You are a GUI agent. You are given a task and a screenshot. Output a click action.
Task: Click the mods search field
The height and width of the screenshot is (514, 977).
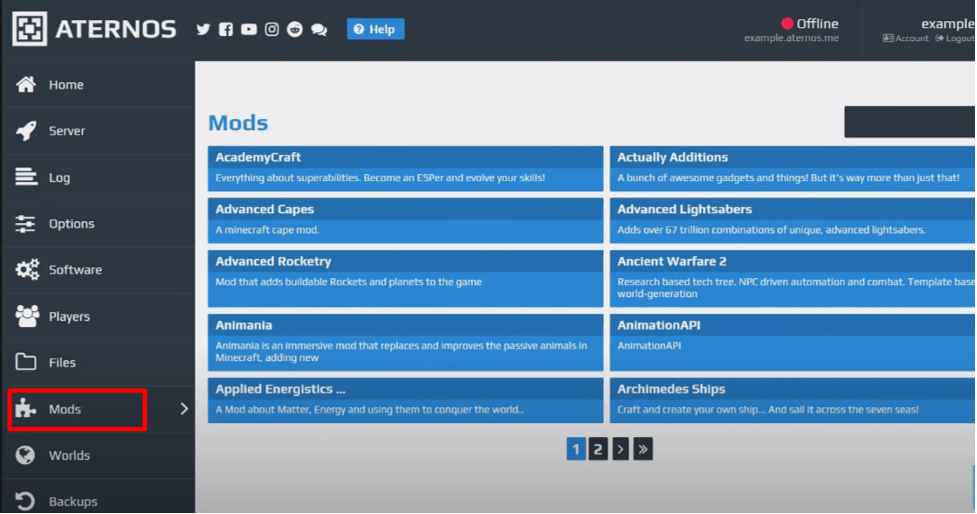(x=910, y=121)
